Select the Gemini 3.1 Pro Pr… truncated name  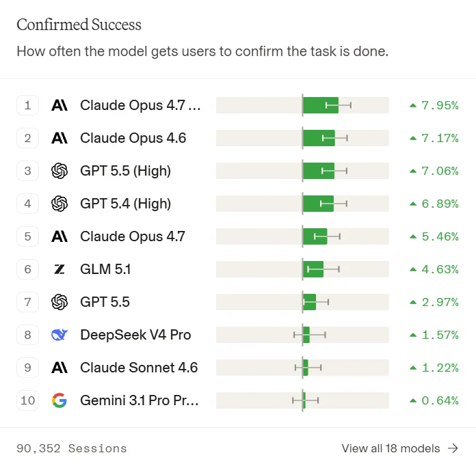140,400
